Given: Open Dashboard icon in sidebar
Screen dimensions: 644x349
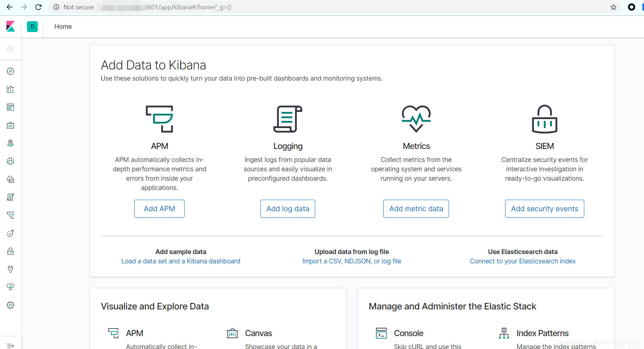Looking at the screenshot, I should pos(10,107).
